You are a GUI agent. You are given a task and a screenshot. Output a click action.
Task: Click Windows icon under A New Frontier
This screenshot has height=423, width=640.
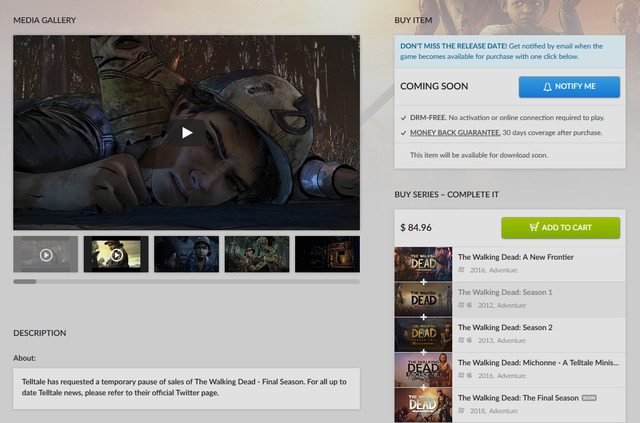coord(461,270)
